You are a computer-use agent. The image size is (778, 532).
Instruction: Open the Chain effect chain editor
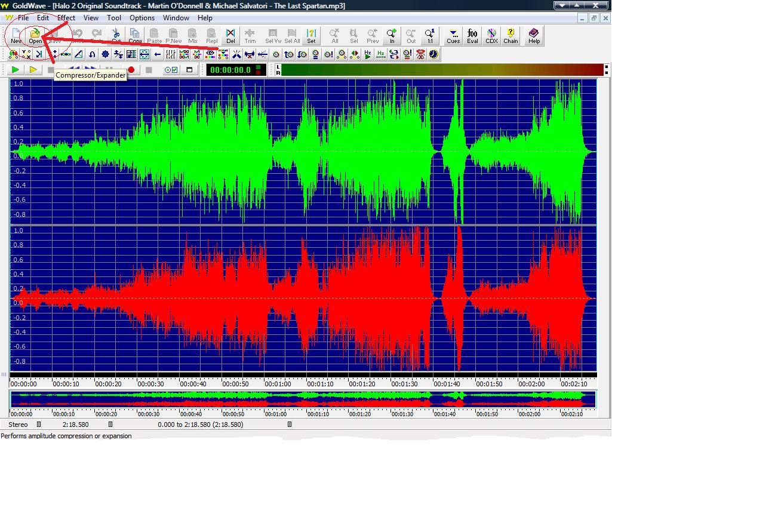tap(511, 35)
